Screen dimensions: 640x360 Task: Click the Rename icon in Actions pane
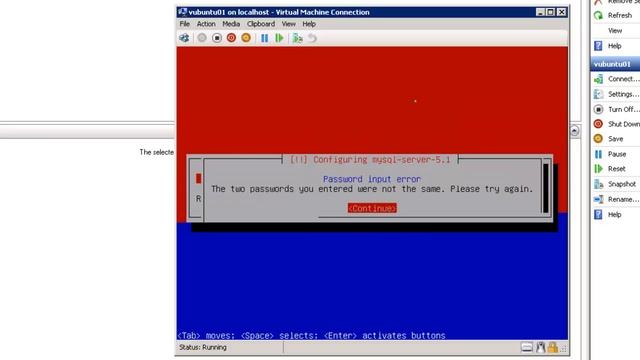click(x=598, y=199)
